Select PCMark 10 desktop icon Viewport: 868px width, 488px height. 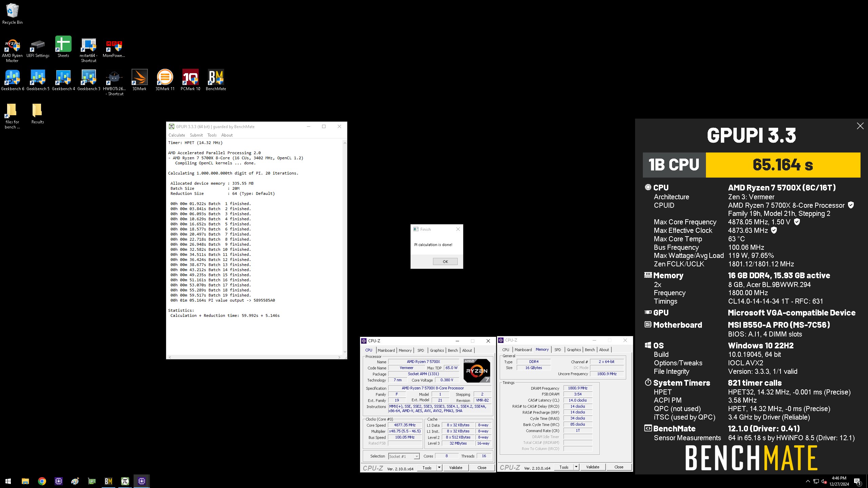coord(190,81)
